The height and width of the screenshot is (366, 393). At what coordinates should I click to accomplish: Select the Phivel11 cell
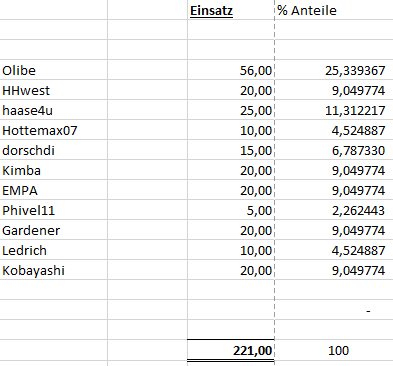click(x=54, y=210)
